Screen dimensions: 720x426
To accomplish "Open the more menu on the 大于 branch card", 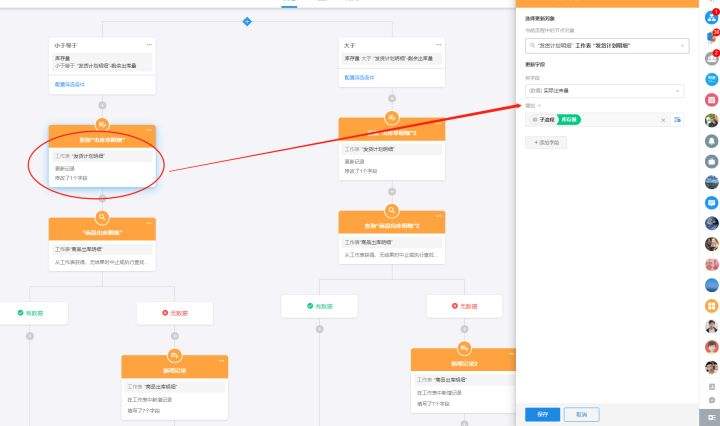I will pos(439,45).
